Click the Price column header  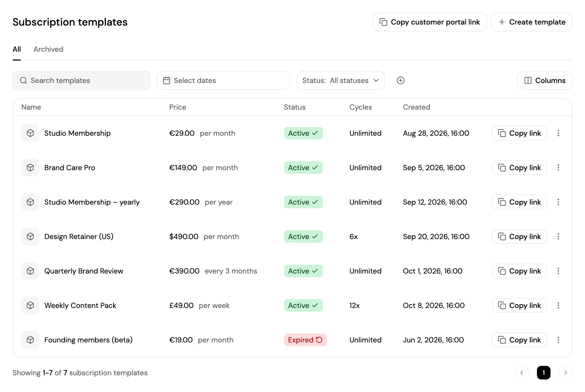[x=178, y=107]
